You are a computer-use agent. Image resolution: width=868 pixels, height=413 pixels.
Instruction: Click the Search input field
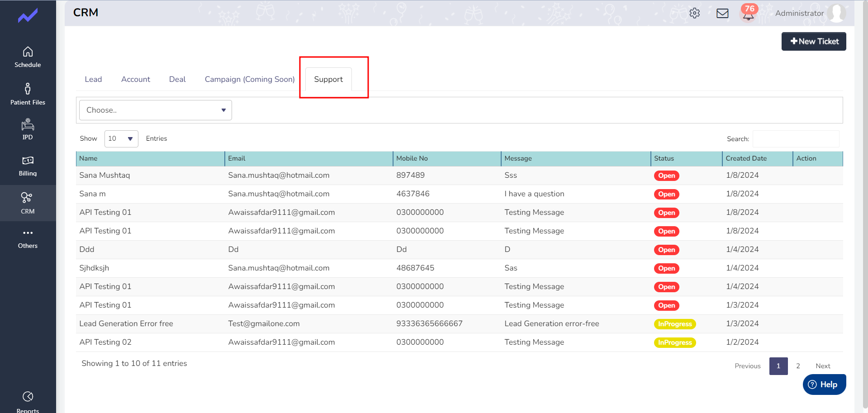click(796, 139)
